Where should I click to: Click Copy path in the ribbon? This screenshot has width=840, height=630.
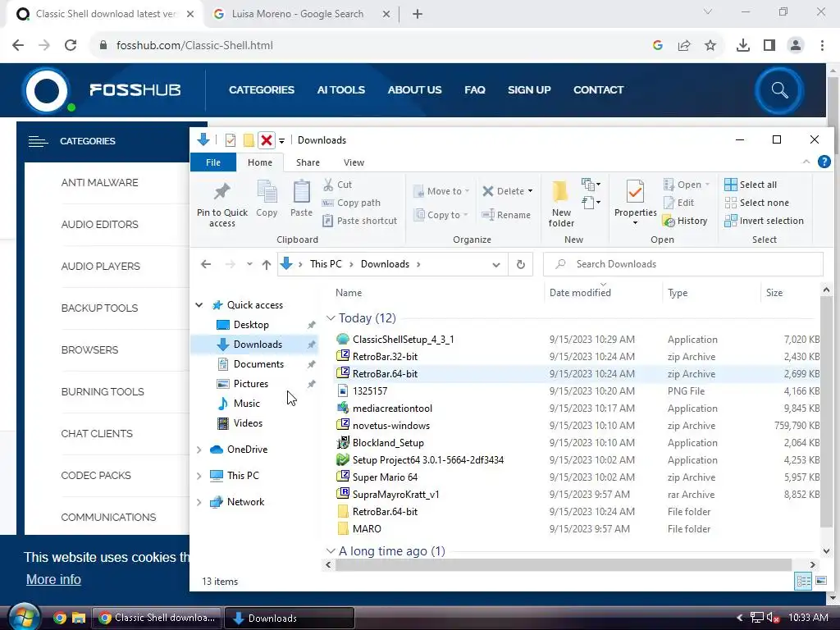[351, 203]
